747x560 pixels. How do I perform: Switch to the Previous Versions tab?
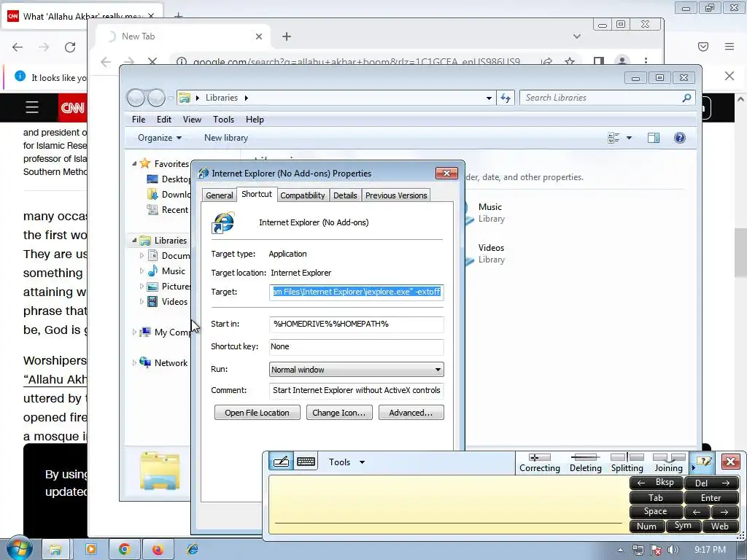(x=396, y=195)
